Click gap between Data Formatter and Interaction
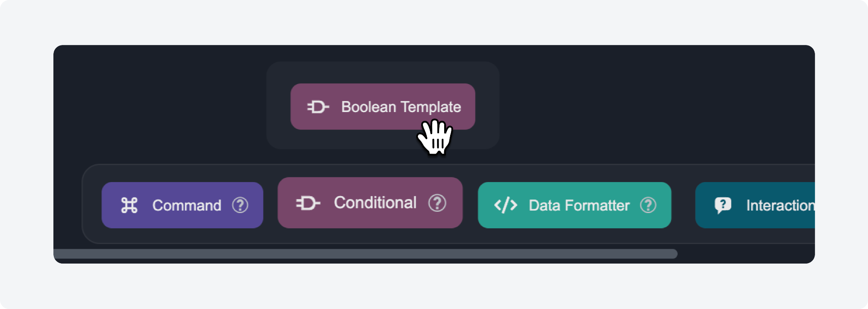868x309 pixels. coord(683,205)
